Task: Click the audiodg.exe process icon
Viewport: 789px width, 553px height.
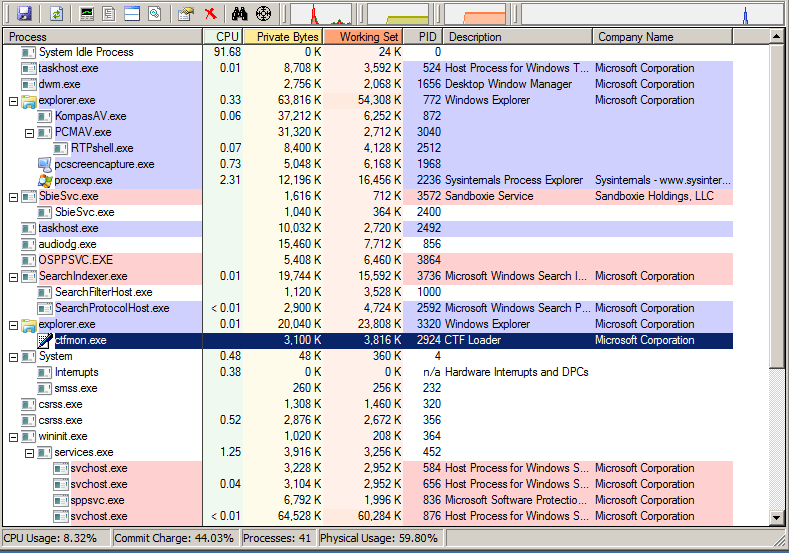Action: coord(29,244)
